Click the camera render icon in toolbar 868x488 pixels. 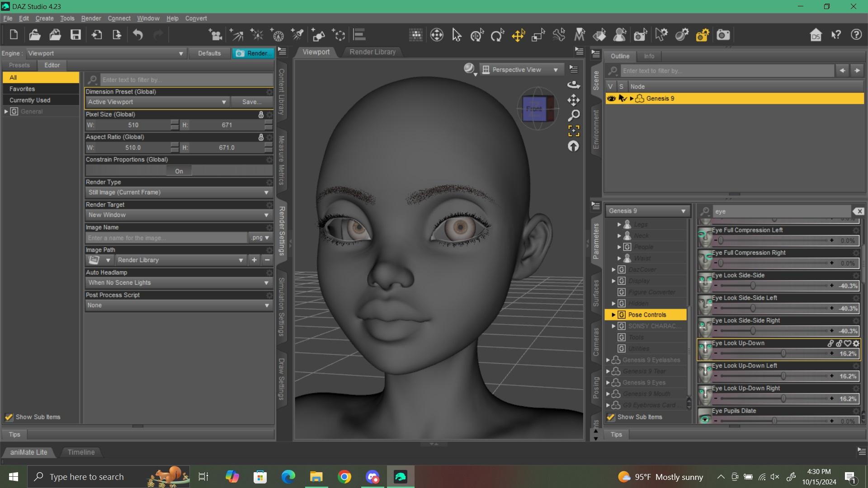coord(723,35)
